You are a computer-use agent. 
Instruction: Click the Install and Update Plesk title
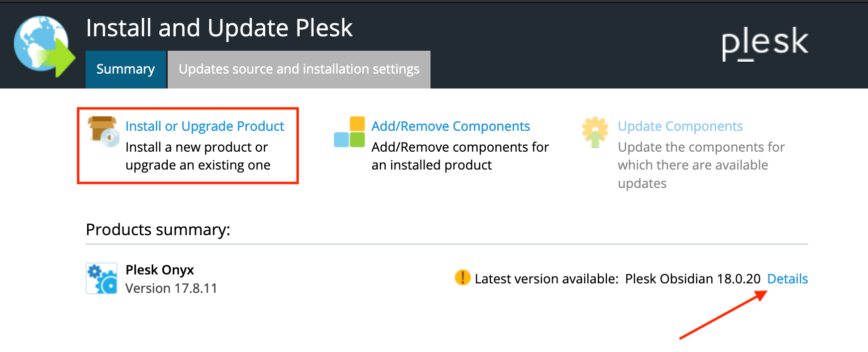tap(219, 28)
